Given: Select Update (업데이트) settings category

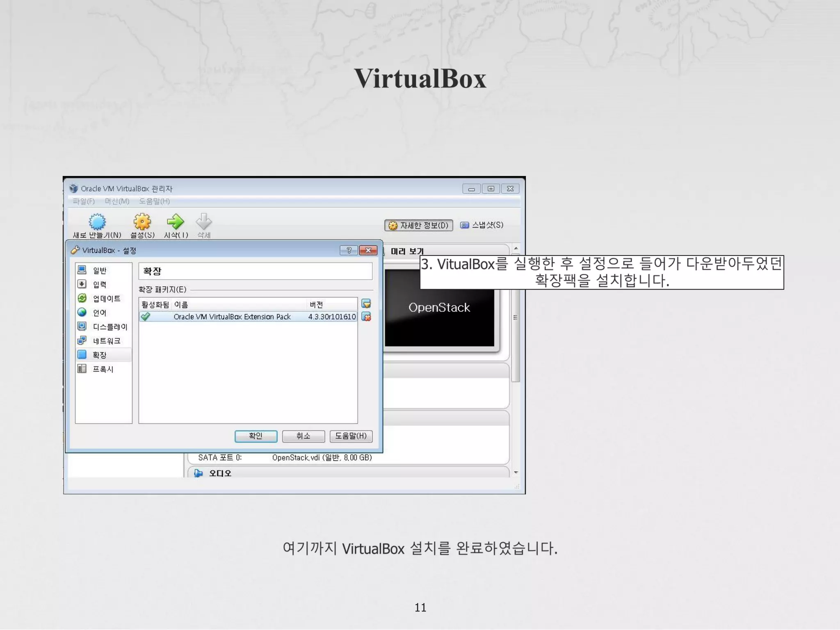Looking at the screenshot, I should pyautogui.click(x=106, y=299).
